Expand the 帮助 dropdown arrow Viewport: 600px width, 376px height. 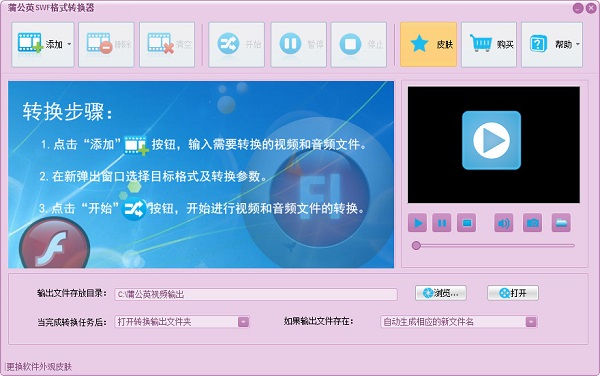(x=578, y=44)
